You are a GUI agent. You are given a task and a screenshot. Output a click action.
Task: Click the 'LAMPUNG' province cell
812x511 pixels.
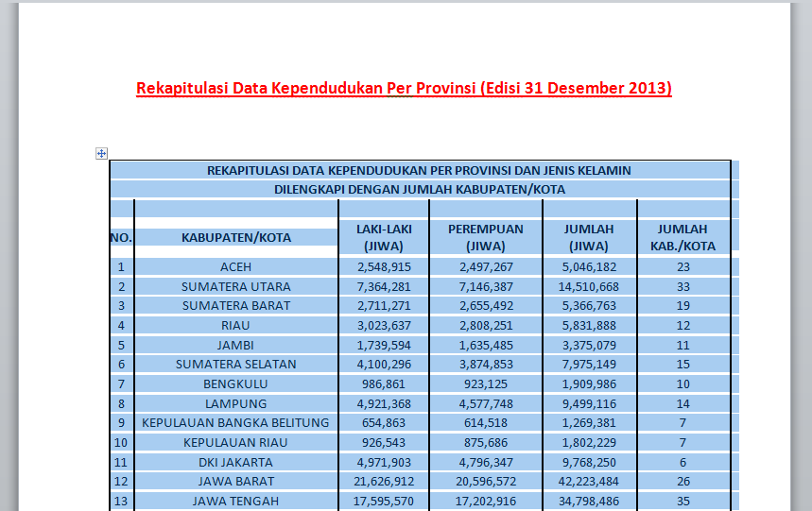(x=235, y=403)
